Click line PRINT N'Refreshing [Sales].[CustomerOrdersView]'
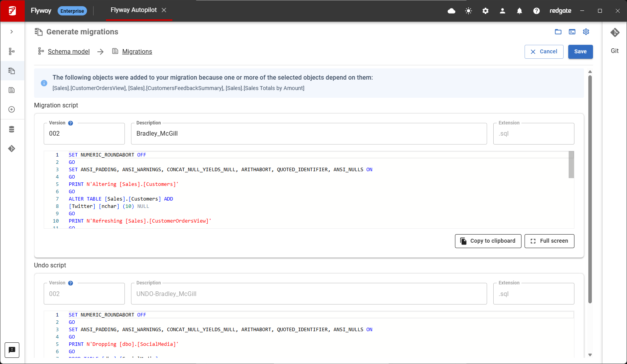627x364 pixels. [x=140, y=221]
